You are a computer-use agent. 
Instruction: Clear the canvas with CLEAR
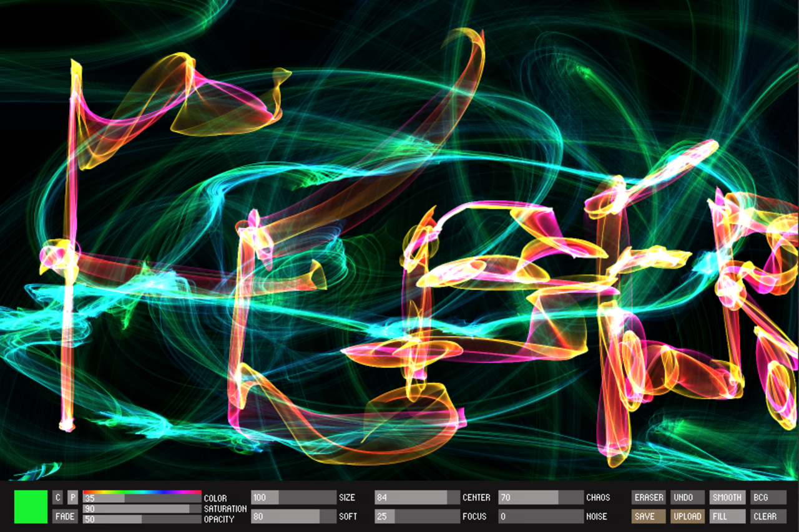point(768,516)
